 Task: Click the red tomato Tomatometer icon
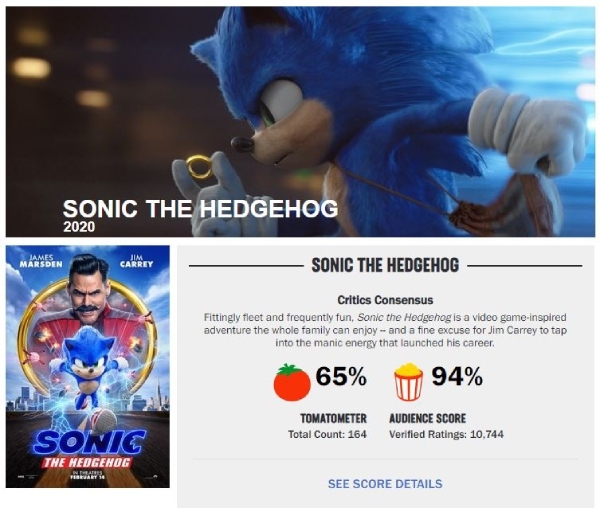291,381
